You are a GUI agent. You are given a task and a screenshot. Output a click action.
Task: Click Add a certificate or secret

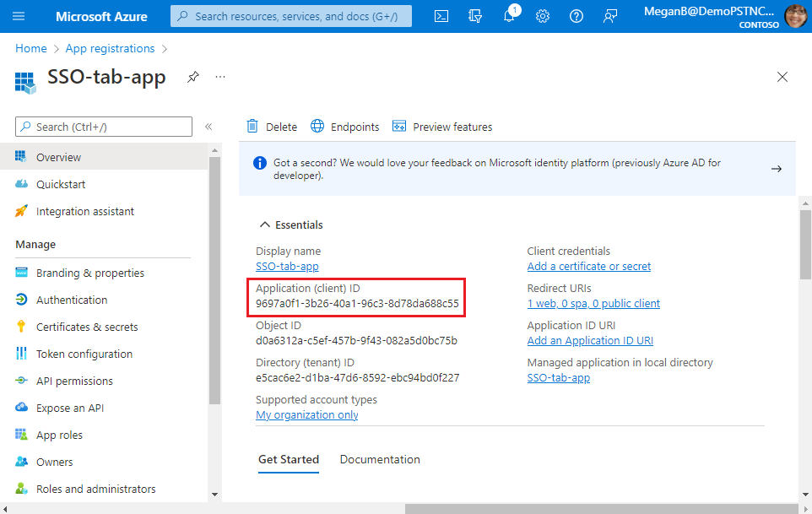click(589, 267)
